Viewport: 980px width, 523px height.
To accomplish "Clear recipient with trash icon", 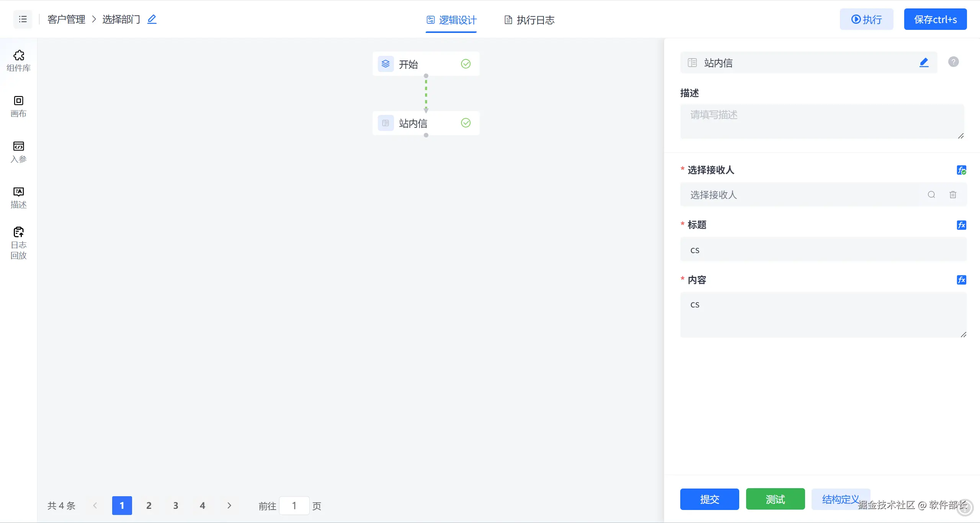I will click(953, 194).
